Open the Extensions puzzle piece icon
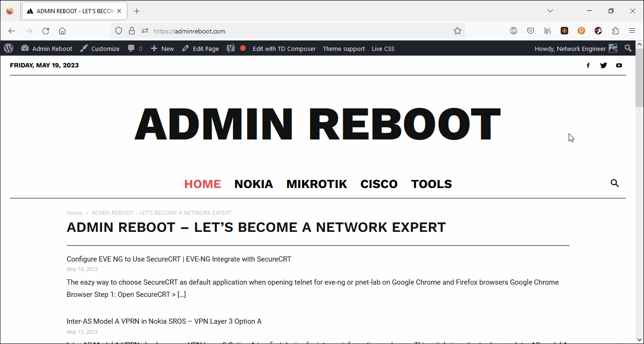Screen dimensions: 644x344 pos(615,31)
